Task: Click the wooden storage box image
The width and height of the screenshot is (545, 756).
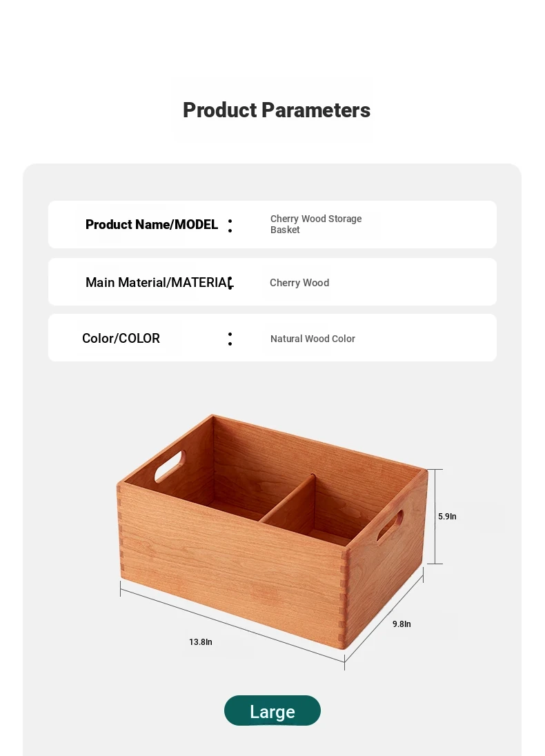Action: pyautogui.click(x=272, y=530)
